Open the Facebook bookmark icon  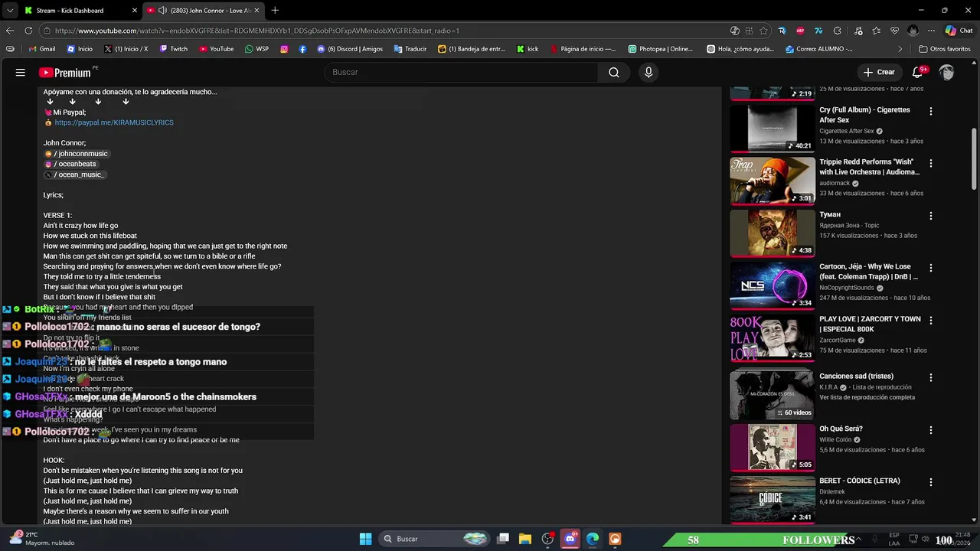point(303,49)
